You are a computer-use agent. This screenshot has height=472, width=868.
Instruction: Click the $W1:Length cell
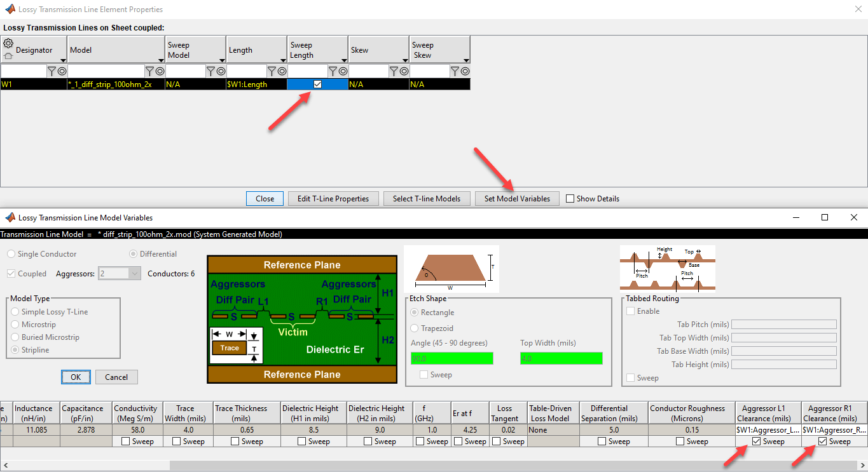click(256, 84)
